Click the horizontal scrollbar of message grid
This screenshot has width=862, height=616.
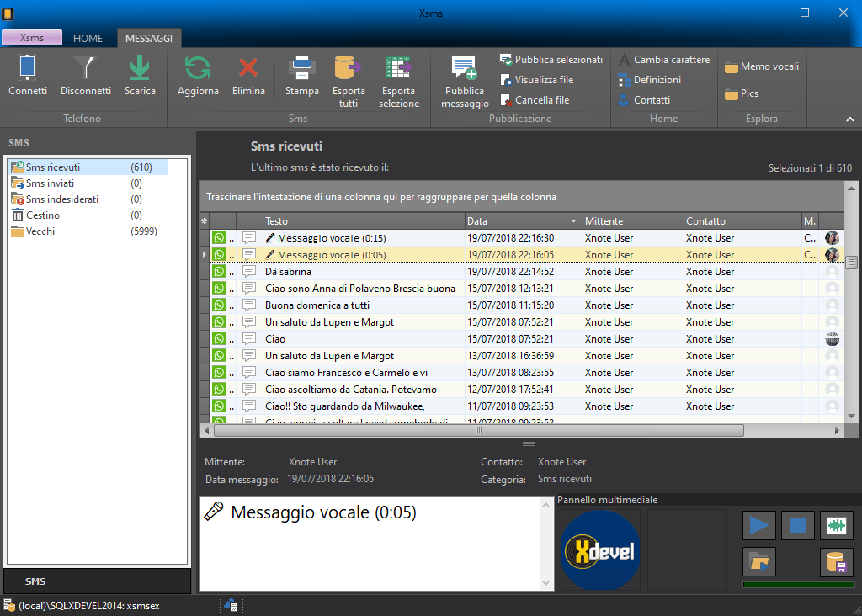(x=478, y=431)
